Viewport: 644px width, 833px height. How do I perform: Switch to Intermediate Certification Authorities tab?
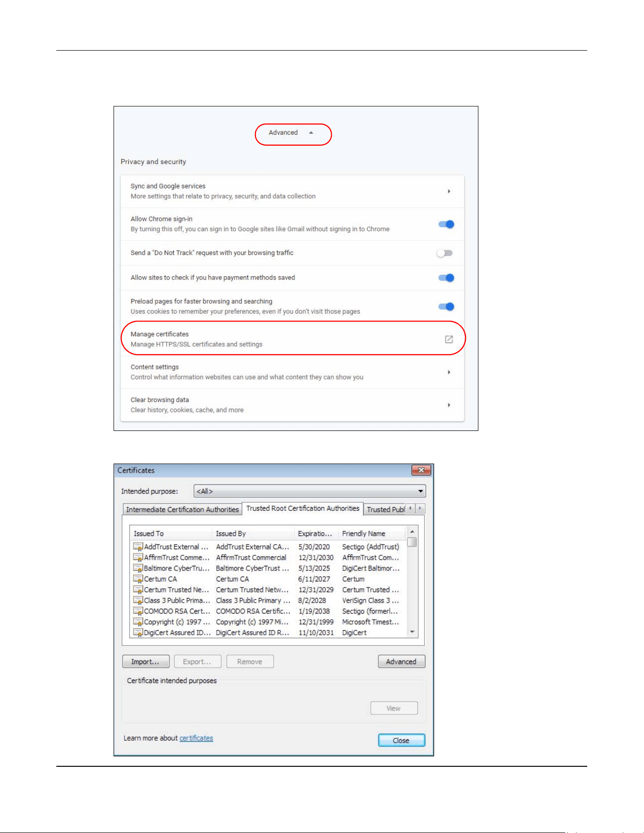click(x=182, y=509)
